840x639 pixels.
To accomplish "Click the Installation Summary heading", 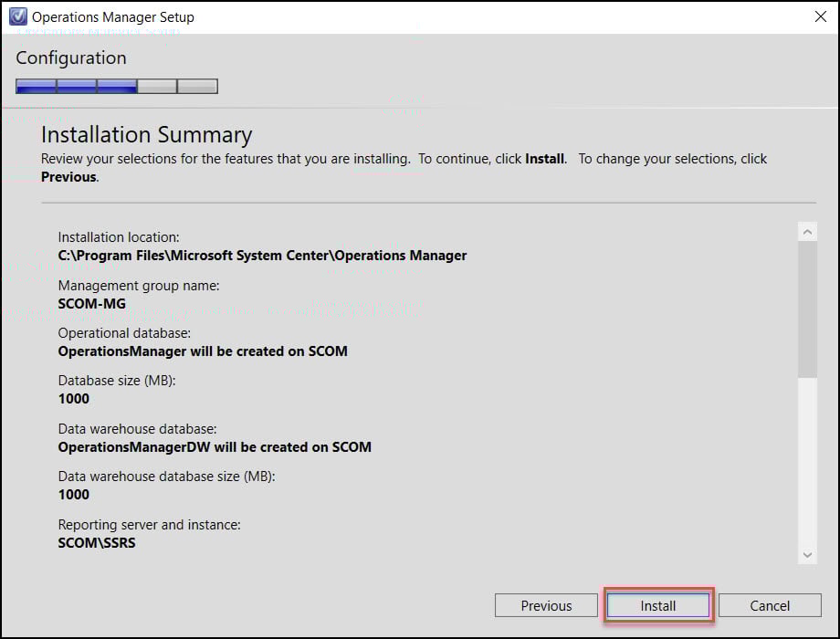I will (146, 134).
